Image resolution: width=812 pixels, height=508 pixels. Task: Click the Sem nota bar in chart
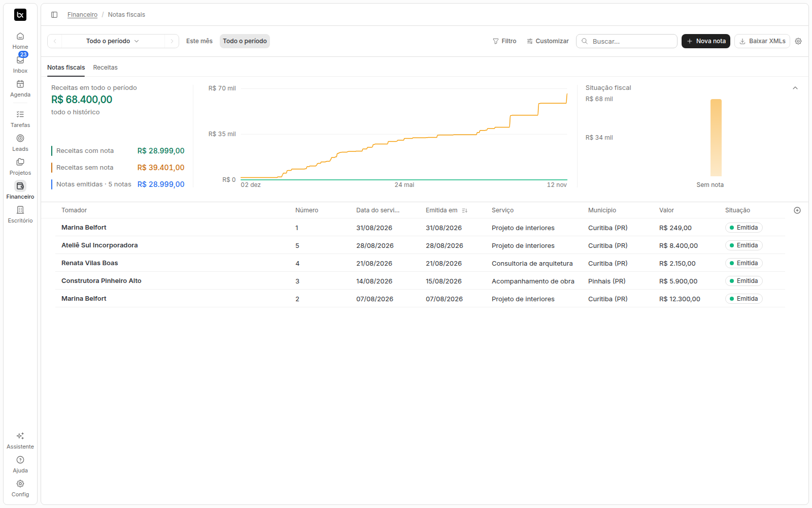click(716, 138)
